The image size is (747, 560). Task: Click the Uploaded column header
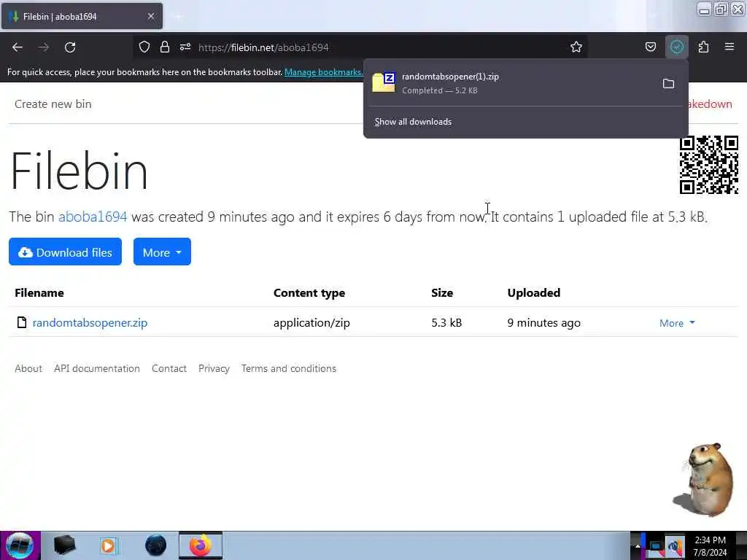click(533, 293)
